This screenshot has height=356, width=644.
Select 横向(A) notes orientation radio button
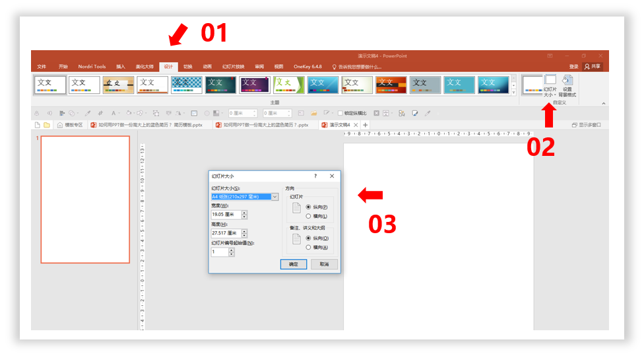tap(308, 248)
